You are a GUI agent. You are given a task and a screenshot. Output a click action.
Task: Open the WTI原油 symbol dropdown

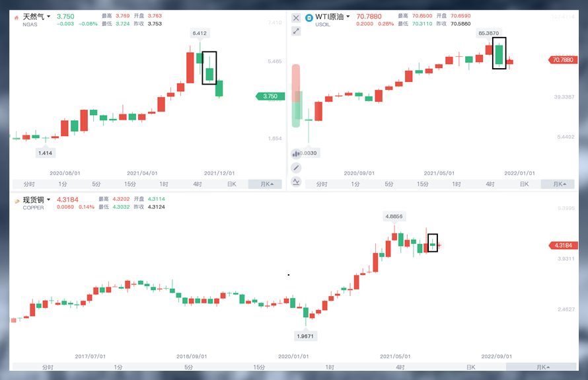point(348,17)
